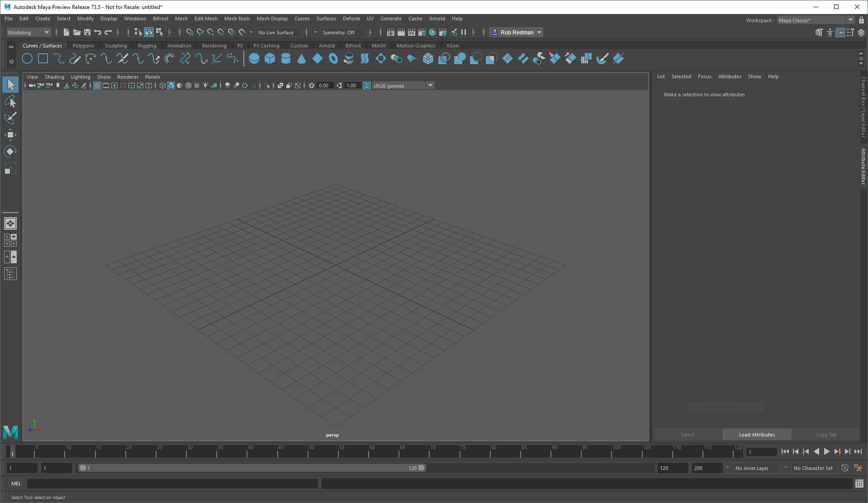Open the Modeling menu set dropdown
The image size is (868, 503).
28,32
